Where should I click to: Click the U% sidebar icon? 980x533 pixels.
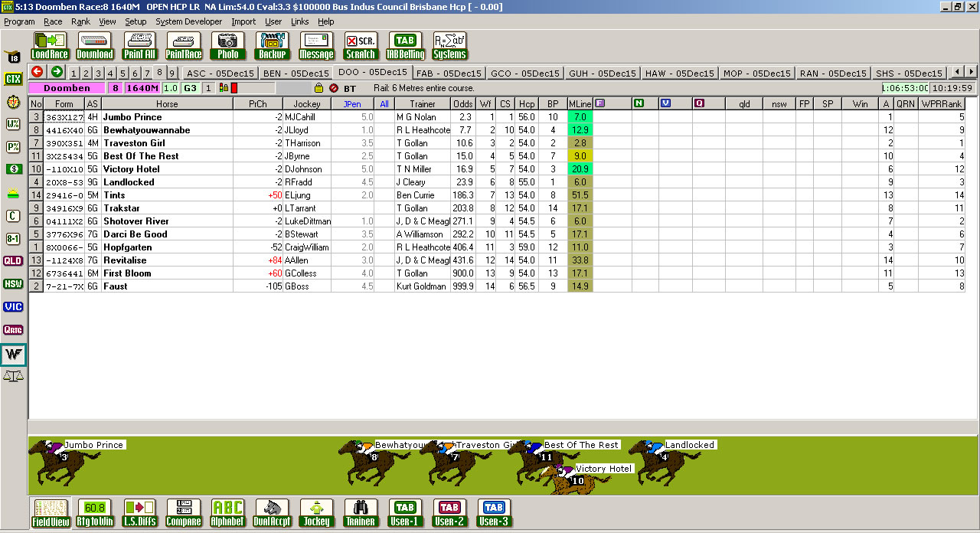13,124
